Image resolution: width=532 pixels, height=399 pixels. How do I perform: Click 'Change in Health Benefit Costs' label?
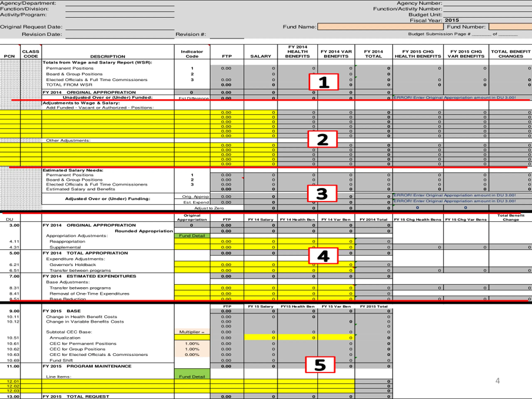coord(81,317)
